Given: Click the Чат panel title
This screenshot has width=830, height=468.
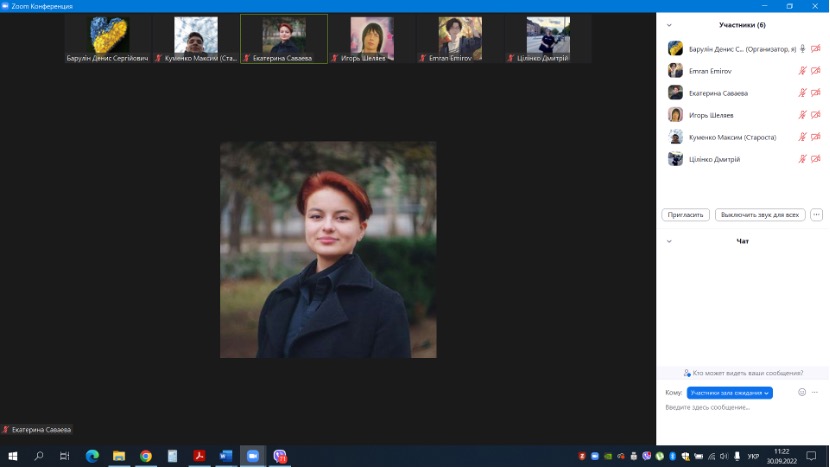Looking at the screenshot, I should click(743, 241).
